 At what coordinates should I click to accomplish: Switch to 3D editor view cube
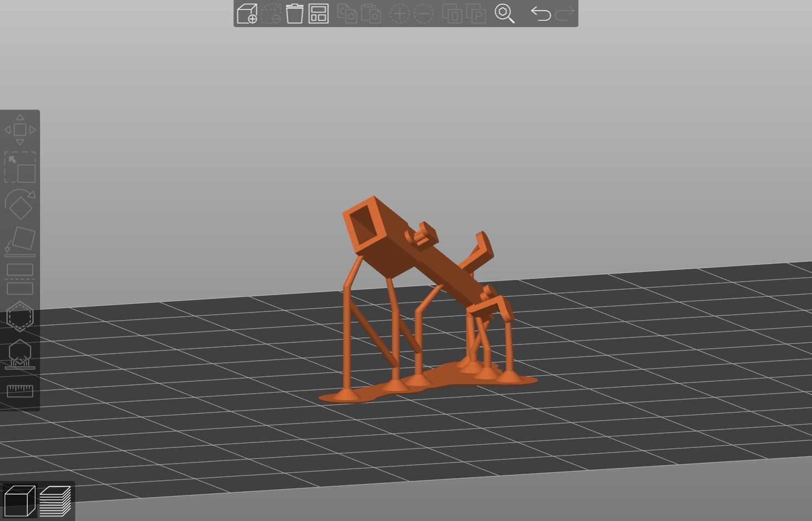pos(19,501)
